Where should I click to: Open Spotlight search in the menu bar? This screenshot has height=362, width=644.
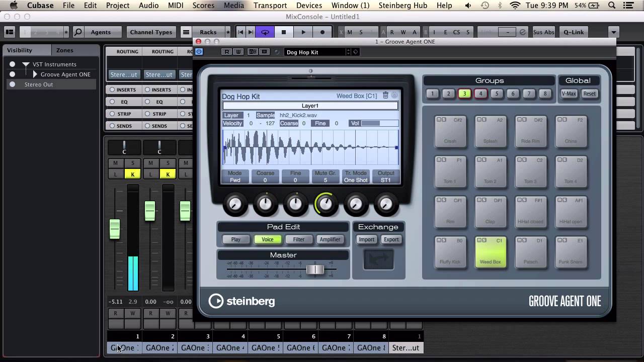[x=612, y=6]
